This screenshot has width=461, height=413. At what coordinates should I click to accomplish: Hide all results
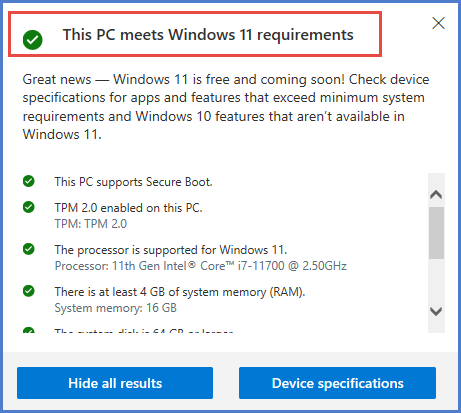(115, 383)
